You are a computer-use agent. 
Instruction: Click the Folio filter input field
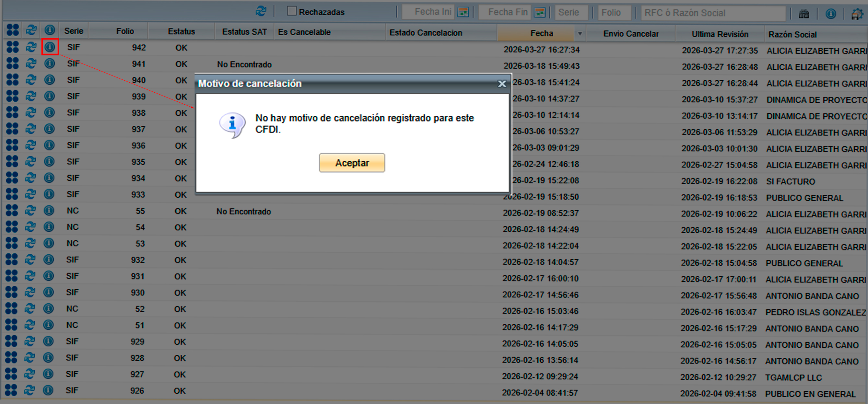(614, 12)
